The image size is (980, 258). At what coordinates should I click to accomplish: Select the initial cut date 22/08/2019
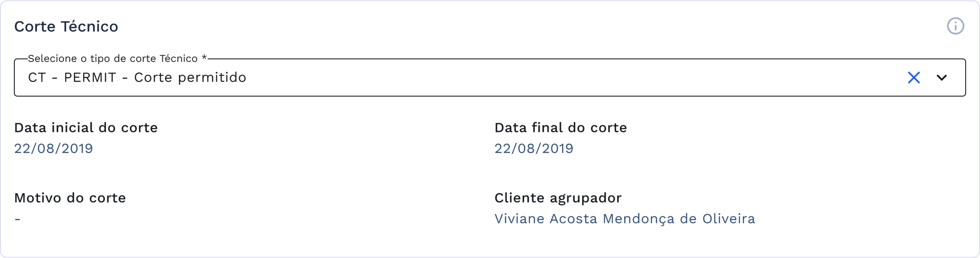(54, 148)
